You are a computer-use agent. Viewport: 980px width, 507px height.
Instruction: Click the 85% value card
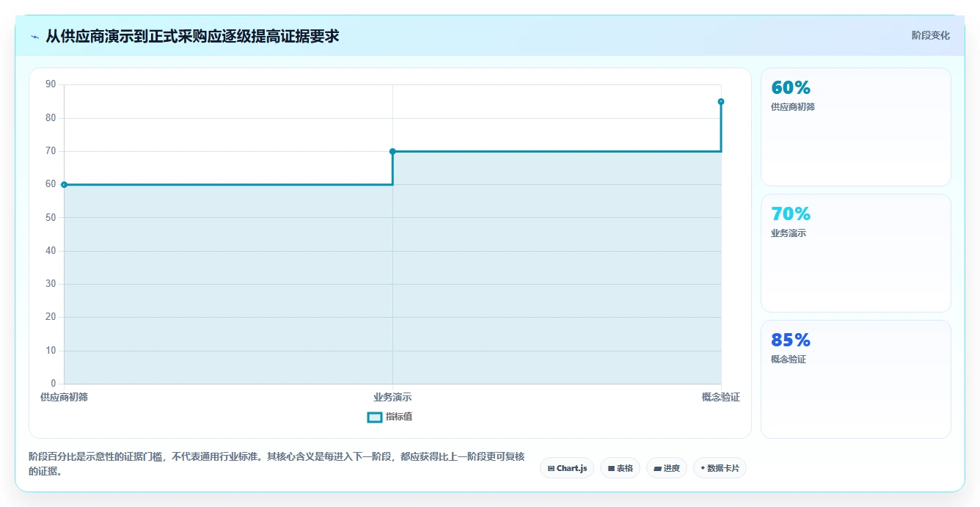coord(855,379)
